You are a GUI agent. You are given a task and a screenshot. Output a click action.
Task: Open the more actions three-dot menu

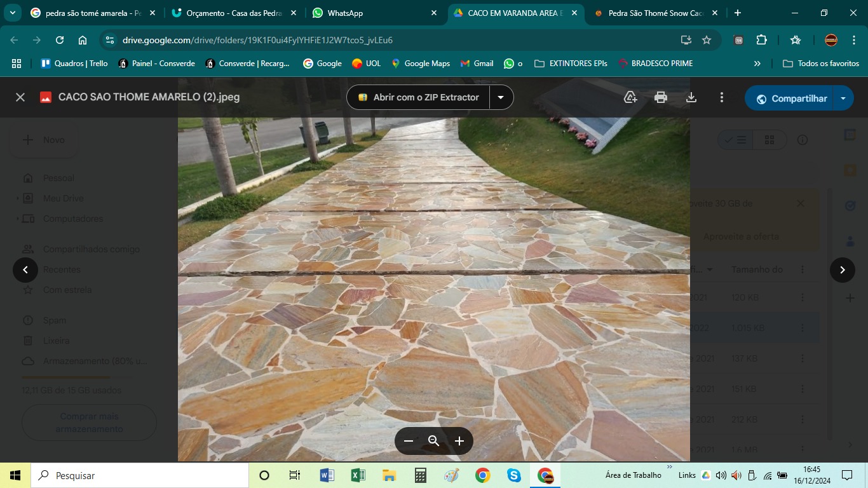pyautogui.click(x=722, y=97)
